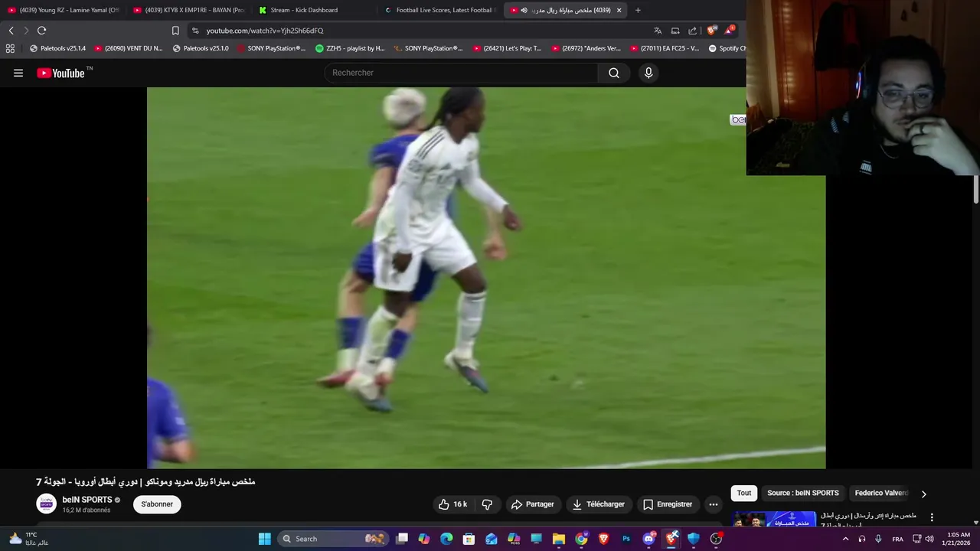Select the Source : beIN SPORTS chip
This screenshot has width=980, height=551.
click(x=803, y=493)
